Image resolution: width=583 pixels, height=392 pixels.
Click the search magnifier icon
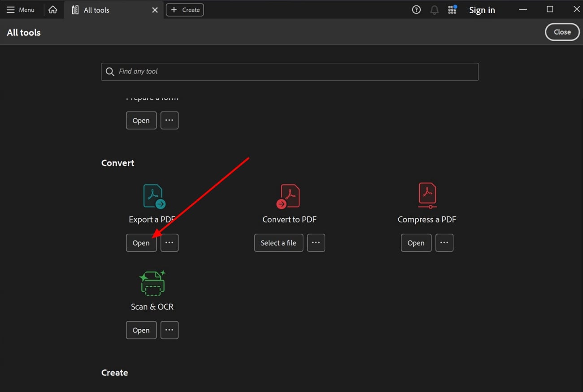pyautogui.click(x=110, y=72)
